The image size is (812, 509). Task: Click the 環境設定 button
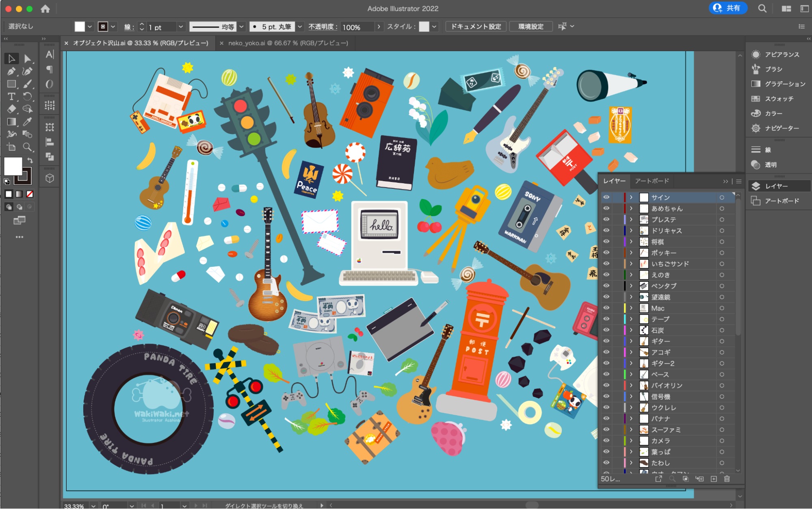531,27
